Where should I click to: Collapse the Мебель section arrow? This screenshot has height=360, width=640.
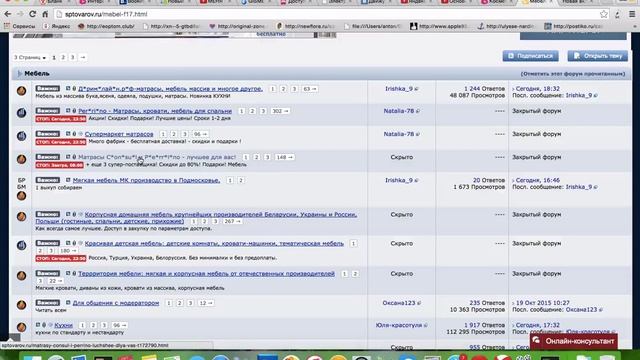coord(19,73)
